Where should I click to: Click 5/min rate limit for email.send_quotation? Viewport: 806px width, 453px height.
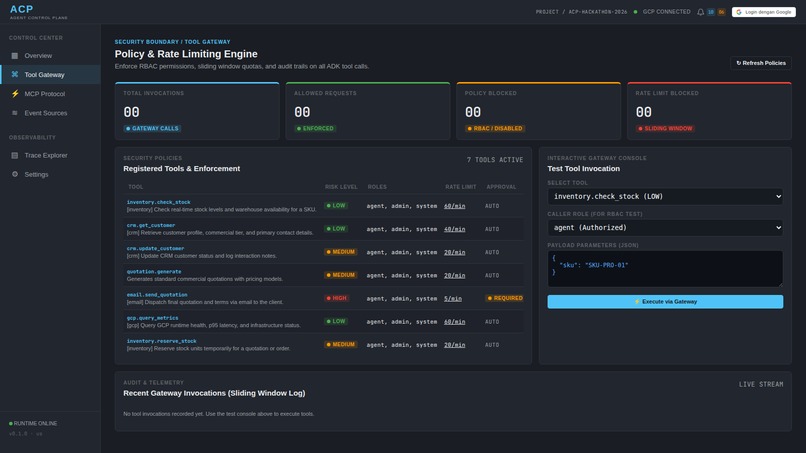coord(453,298)
